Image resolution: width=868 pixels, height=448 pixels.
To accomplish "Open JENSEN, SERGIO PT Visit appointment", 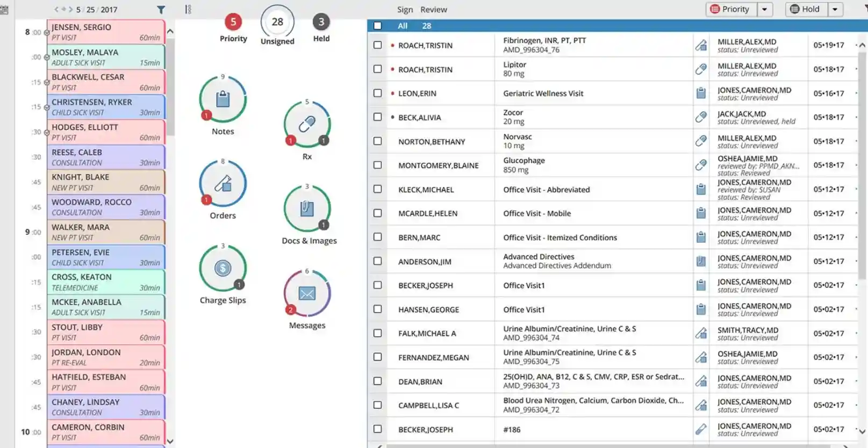I will pyautogui.click(x=106, y=32).
